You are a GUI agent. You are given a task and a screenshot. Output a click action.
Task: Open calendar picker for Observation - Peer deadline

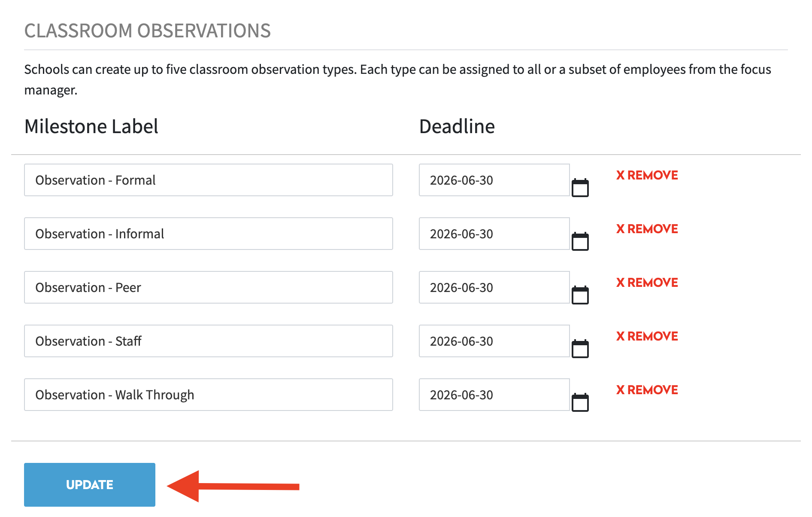[580, 295]
